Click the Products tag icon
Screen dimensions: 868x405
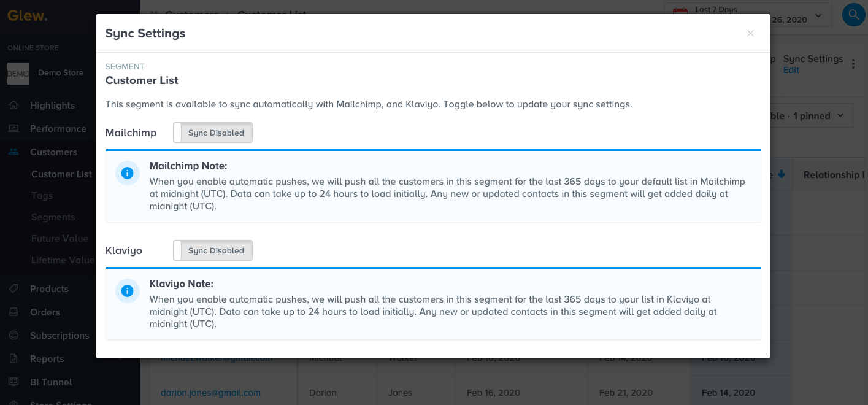pyautogui.click(x=13, y=289)
